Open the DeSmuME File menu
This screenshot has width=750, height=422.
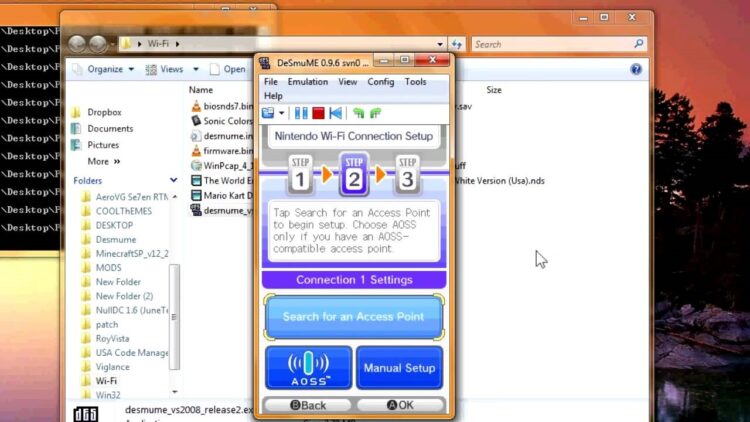(271, 82)
